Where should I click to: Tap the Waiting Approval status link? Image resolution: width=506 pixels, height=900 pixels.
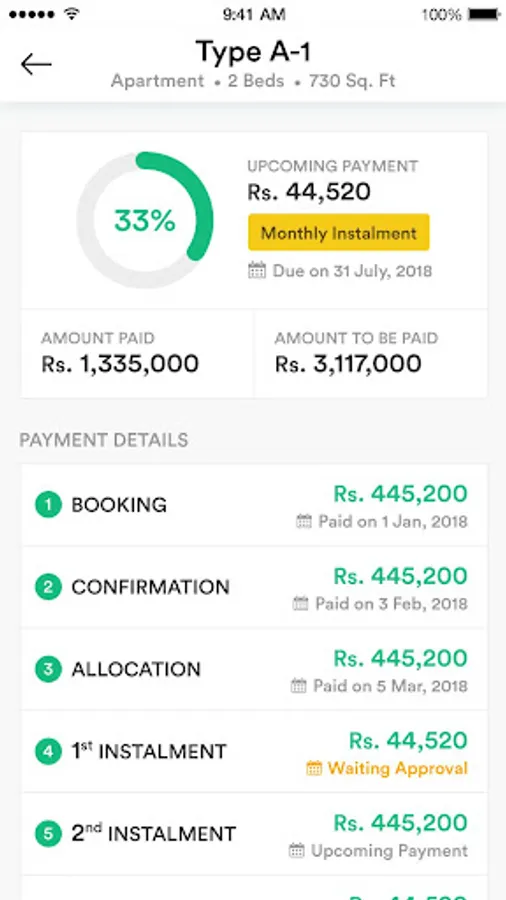(x=398, y=768)
